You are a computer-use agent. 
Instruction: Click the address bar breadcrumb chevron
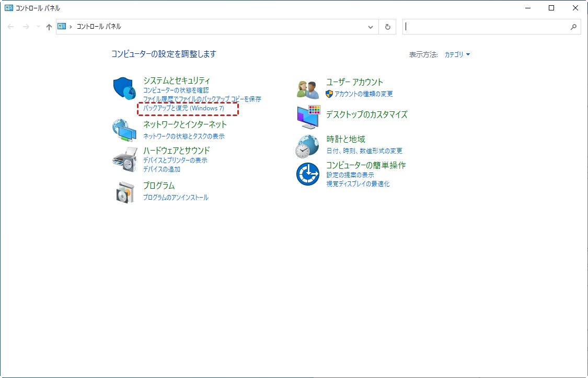click(71, 27)
